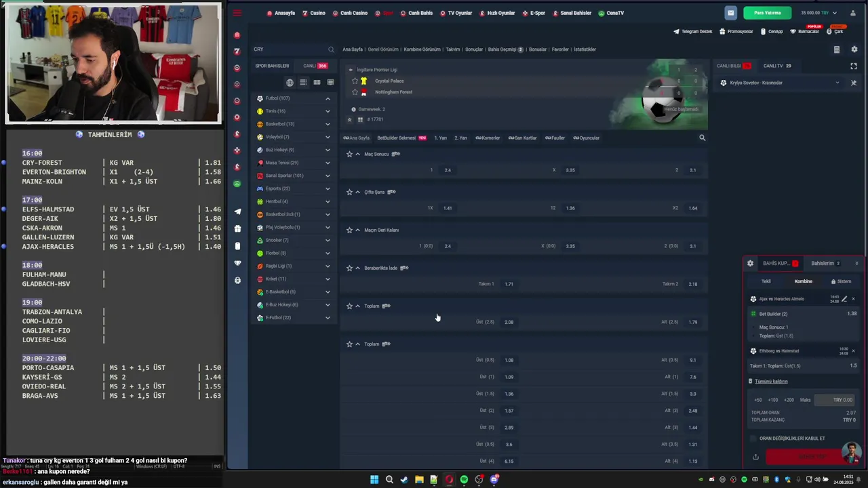Select odds 2.4 for home win

tap(448, 170)
